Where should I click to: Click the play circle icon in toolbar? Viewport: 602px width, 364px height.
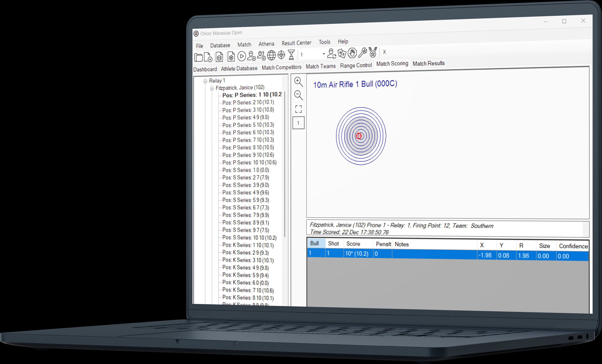point(241,56)
